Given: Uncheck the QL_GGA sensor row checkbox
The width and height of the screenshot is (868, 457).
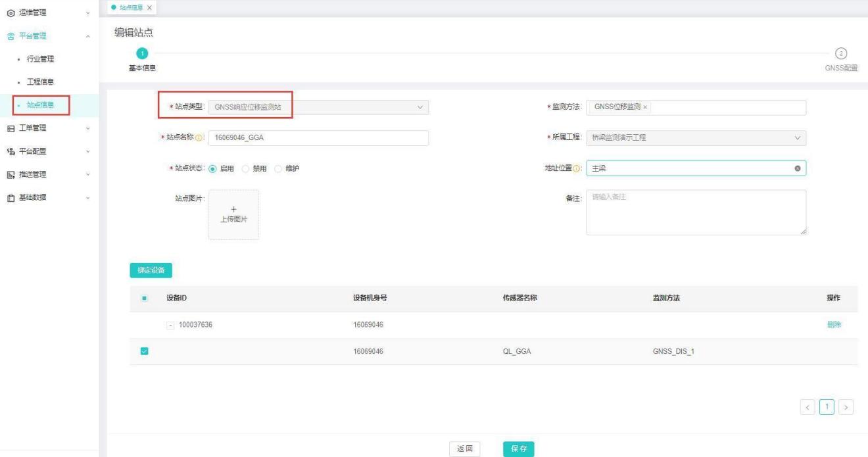Looking at the screenshot, I should point(145,351).
